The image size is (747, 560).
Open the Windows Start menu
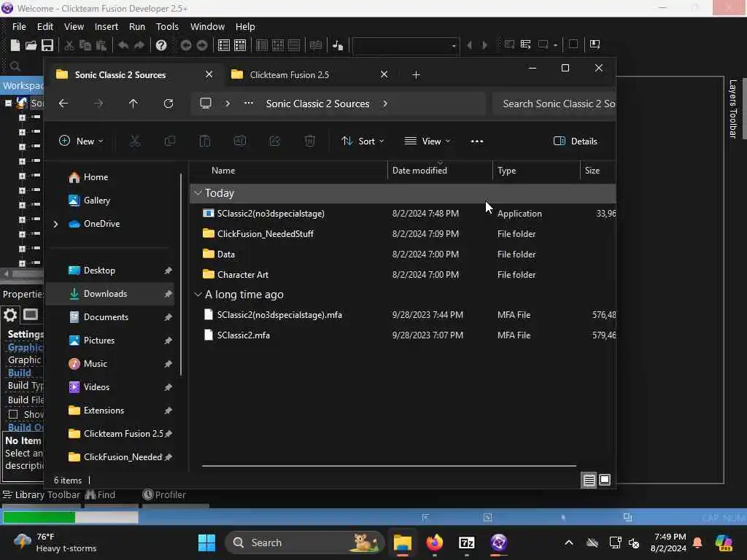pyautogui.click(x=206, y=542)
